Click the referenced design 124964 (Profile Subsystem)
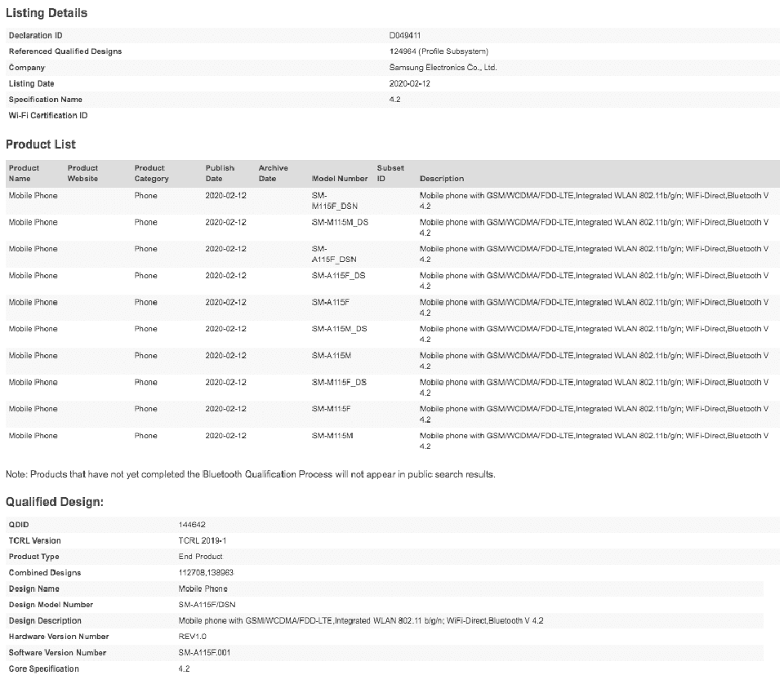Viewport: 784px width, 675px height. [439, 51]
